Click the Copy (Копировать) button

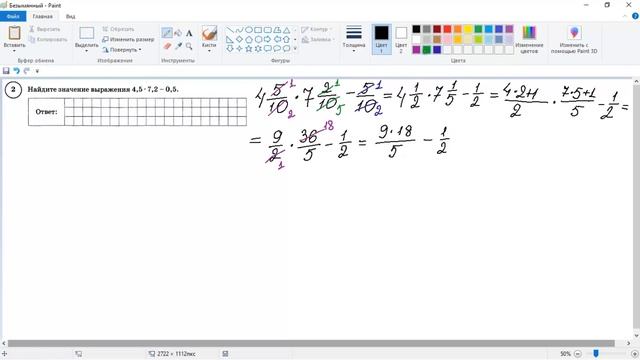48,40
